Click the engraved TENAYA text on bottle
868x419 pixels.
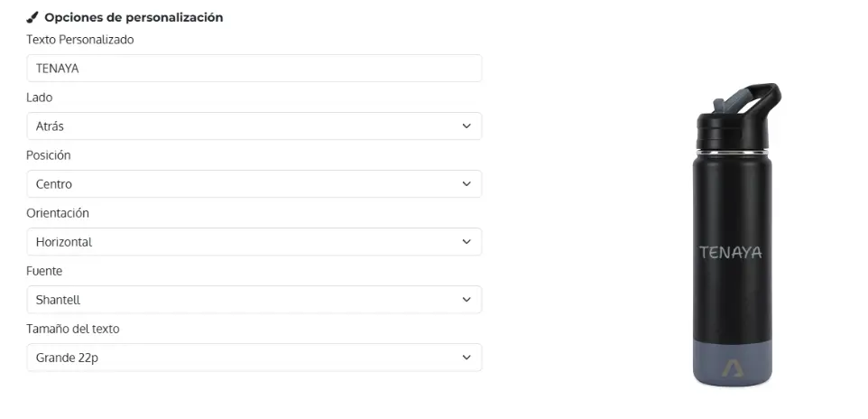coord(731,253)
